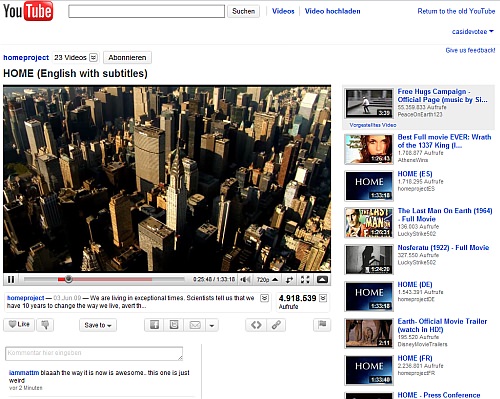The width and height of the screenshot is (500, 399).
Task: Open Nosferatu (1922) - Full Movie title
Action: 443,248
